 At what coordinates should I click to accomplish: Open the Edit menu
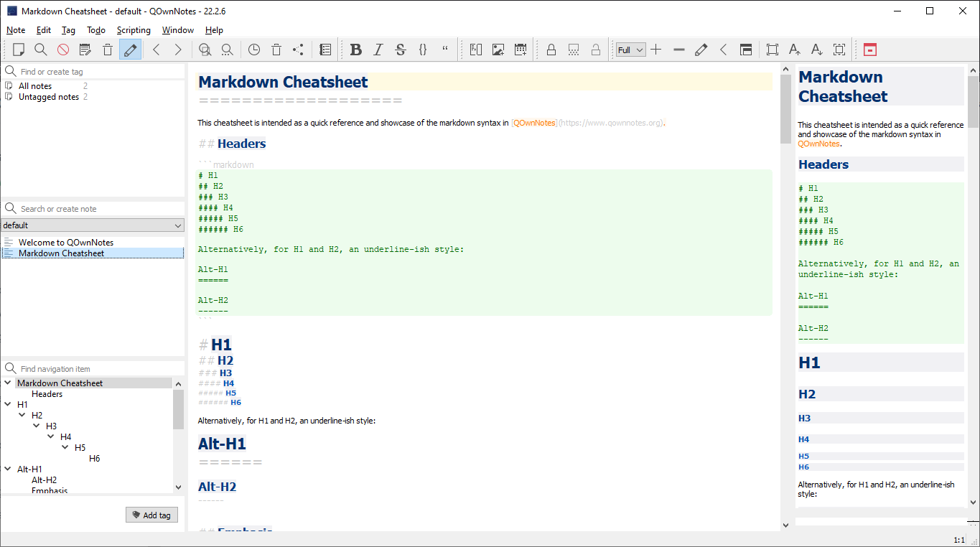tap(44, 30)
